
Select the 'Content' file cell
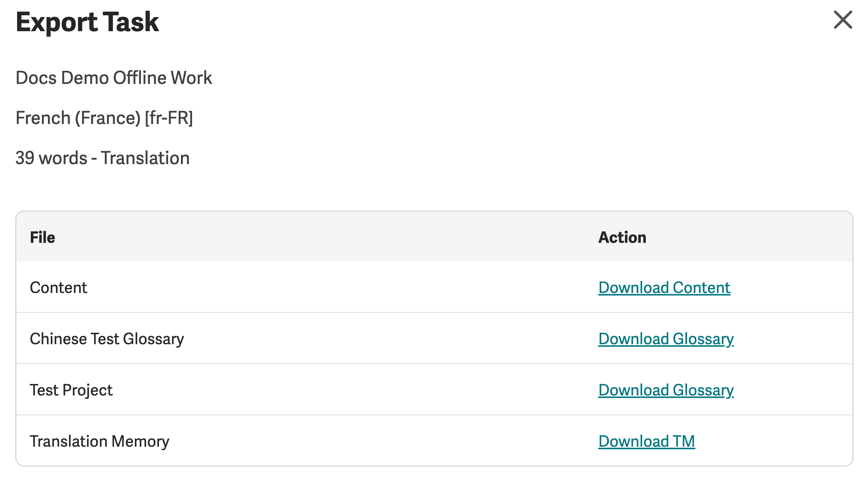58,288
